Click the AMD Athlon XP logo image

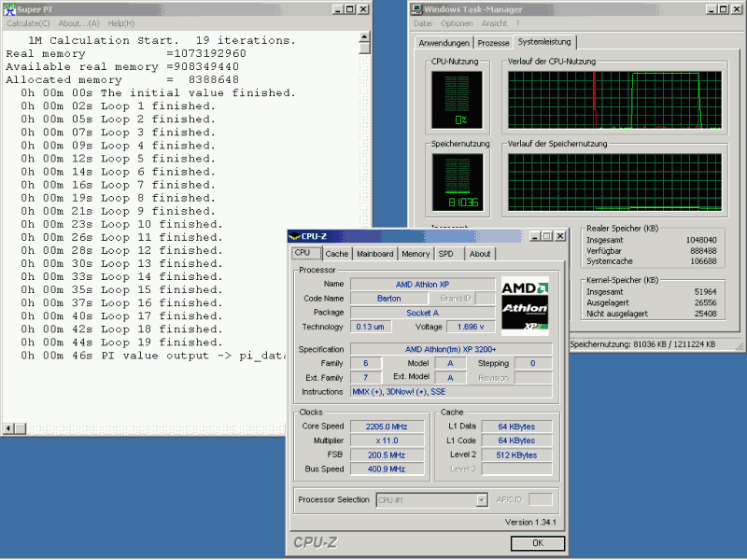coord(525,306)
